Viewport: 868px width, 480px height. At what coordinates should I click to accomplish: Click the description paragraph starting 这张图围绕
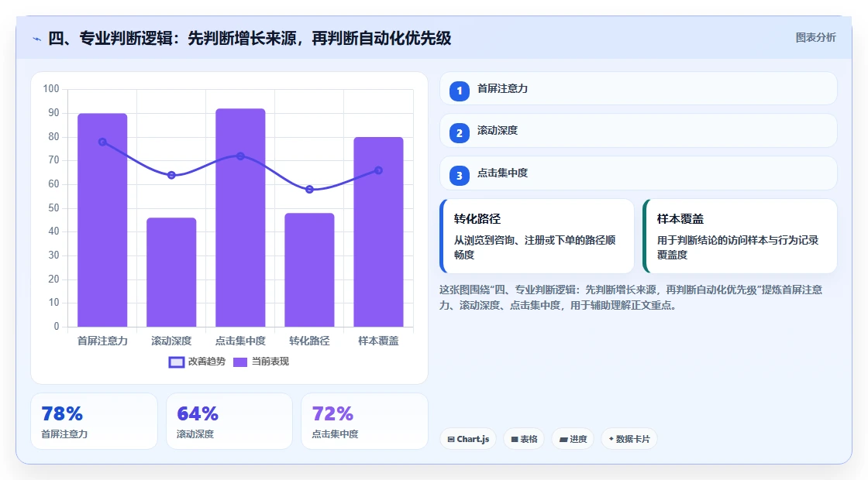(x=631, y=297)
